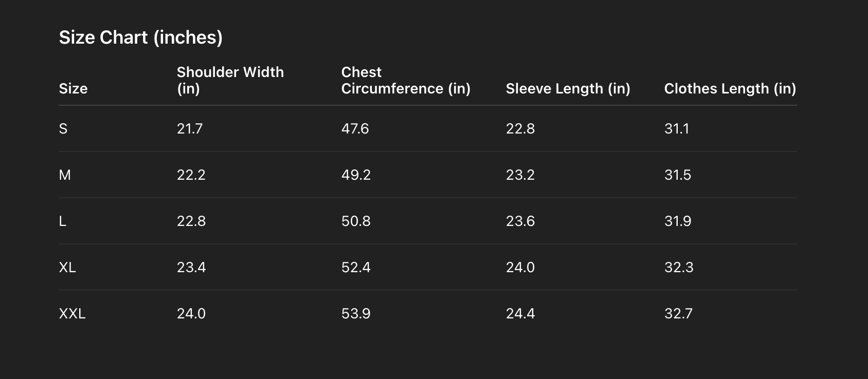This screenshot has width=868, height=379.
Task: Select the M size row label
Action: (x=65, y=175)
